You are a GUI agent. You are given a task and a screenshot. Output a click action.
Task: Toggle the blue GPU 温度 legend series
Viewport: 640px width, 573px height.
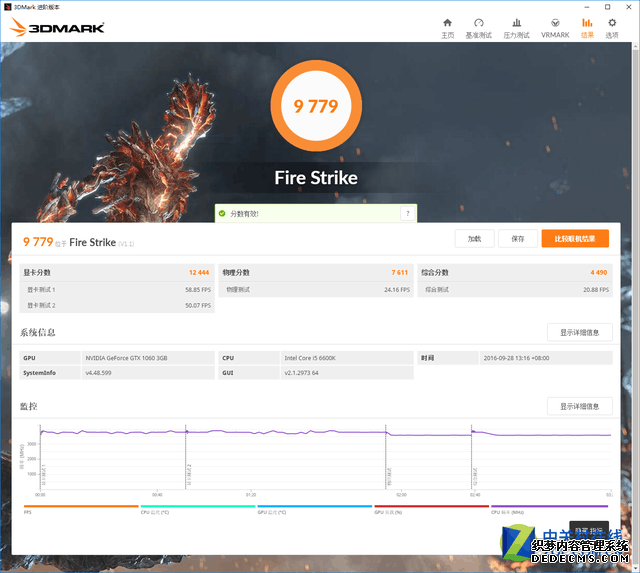[x=315, y=509]
